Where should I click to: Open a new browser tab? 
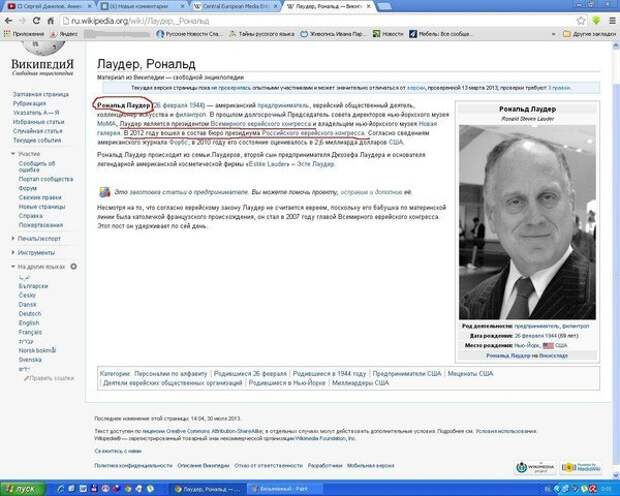384,6
